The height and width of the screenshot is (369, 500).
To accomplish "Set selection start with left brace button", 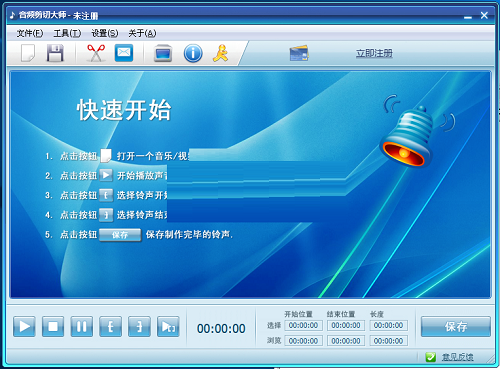I will pos(110,327).
